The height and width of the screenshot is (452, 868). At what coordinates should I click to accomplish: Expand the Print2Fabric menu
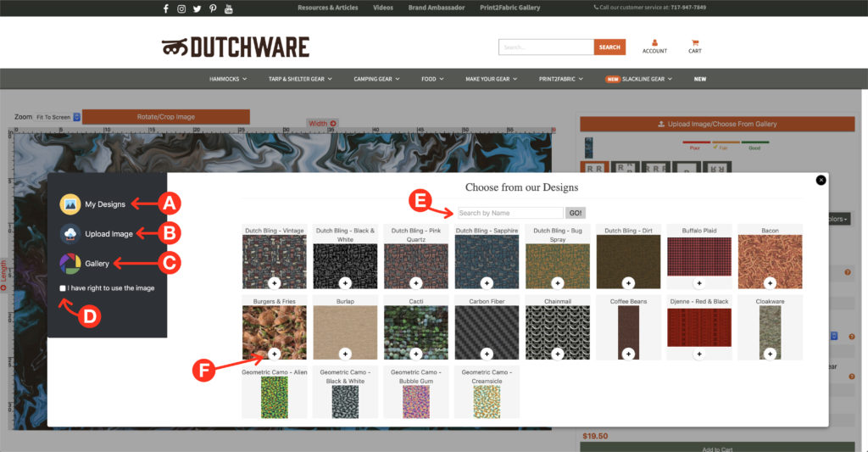pos(561,79)
